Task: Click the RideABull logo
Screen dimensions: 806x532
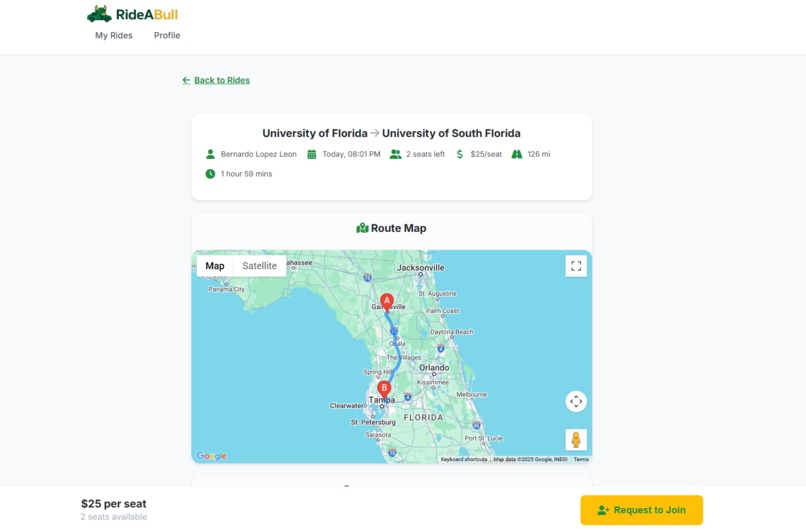Action: (132, 14)
